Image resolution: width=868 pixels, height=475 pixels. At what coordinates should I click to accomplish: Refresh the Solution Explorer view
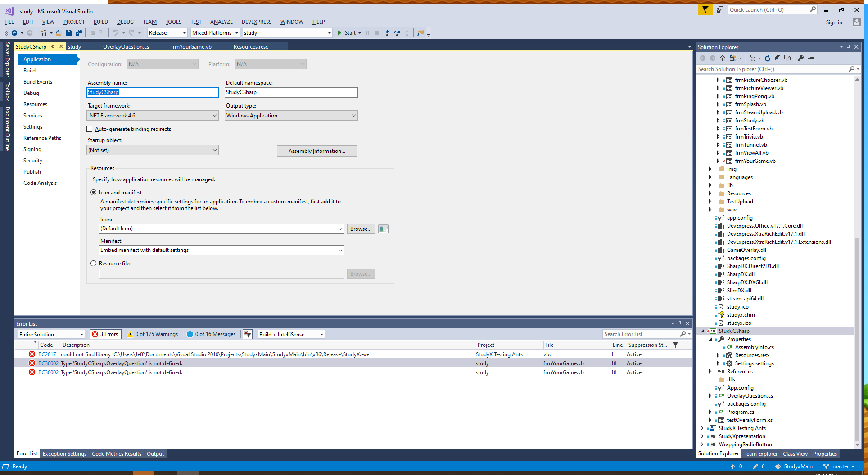point(768,58)
